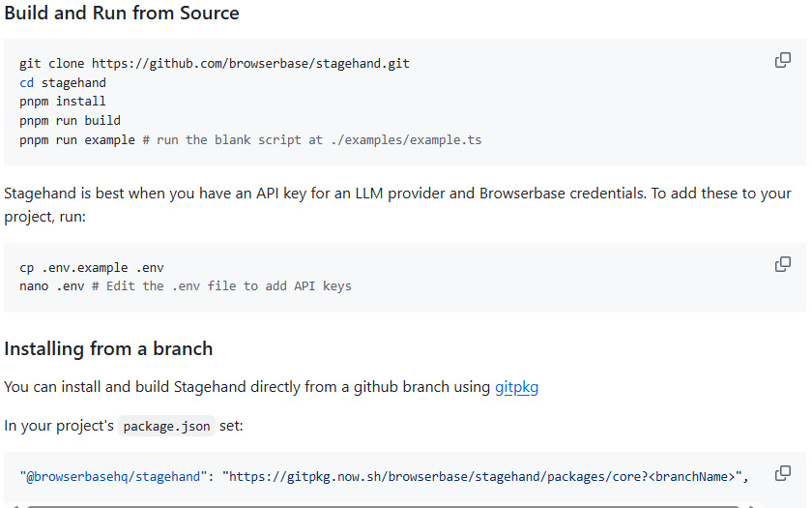The height and width of the screenshot is (508, 812).
Task: Click the 'pnpm run build' line
Action: [70, 121]
